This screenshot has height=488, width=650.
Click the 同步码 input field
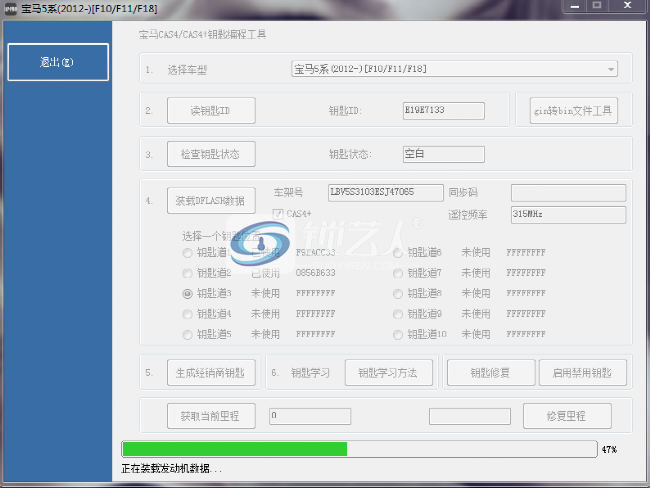tap(568, 193)
